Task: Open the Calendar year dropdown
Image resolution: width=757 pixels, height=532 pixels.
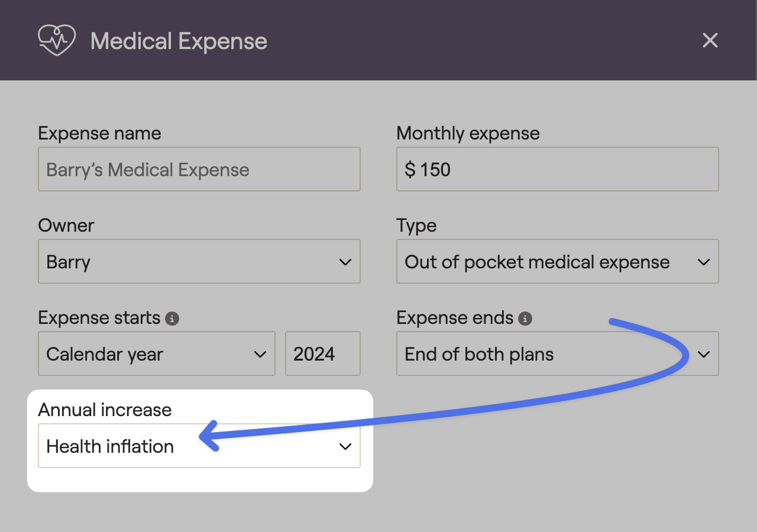Action: (x=157, y=353)
